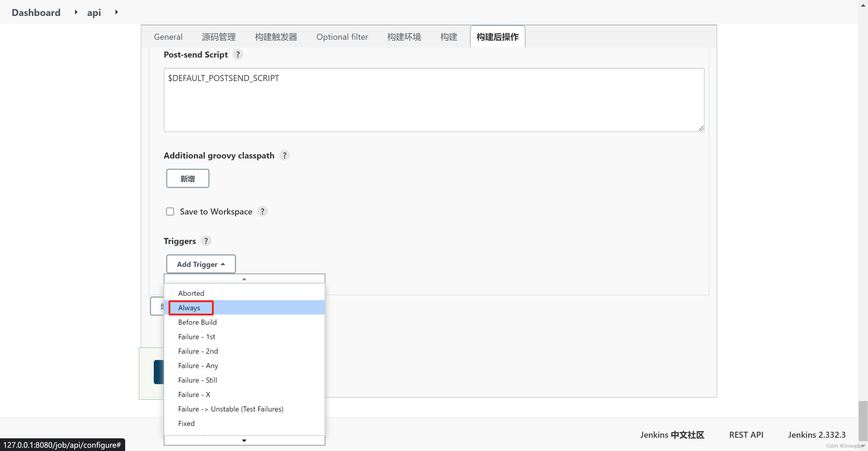Select the Before Build trigger
868x451 pixels.
tap(244, 322)
